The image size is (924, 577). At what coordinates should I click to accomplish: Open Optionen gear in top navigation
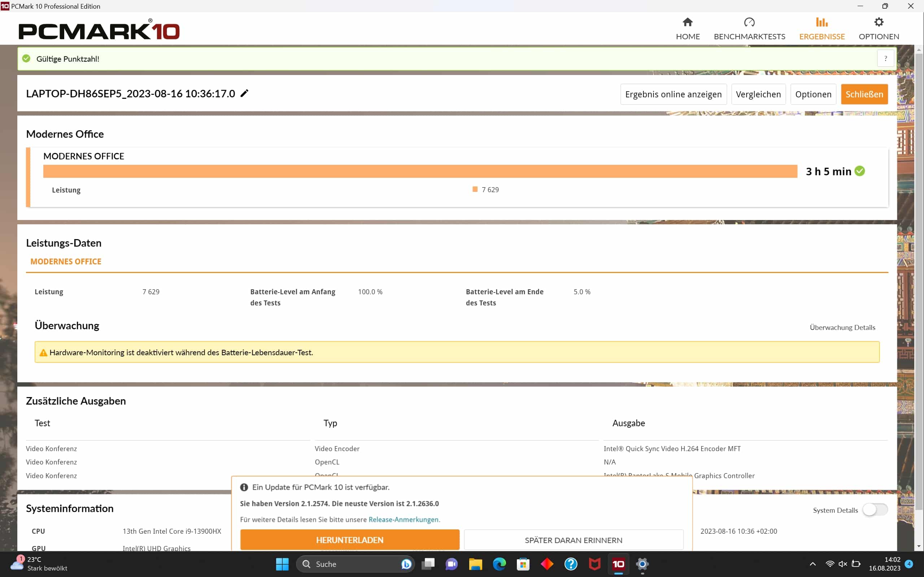(x=879, y=22)
